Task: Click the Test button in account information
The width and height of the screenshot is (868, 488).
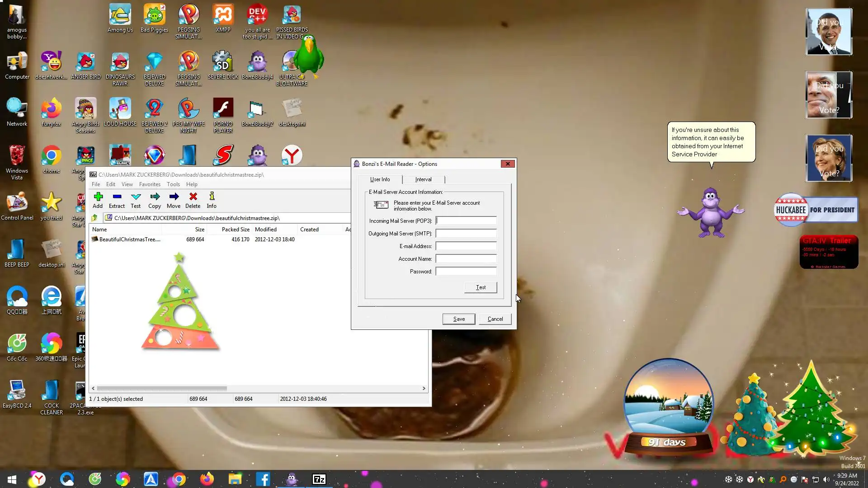Action: 481,287
